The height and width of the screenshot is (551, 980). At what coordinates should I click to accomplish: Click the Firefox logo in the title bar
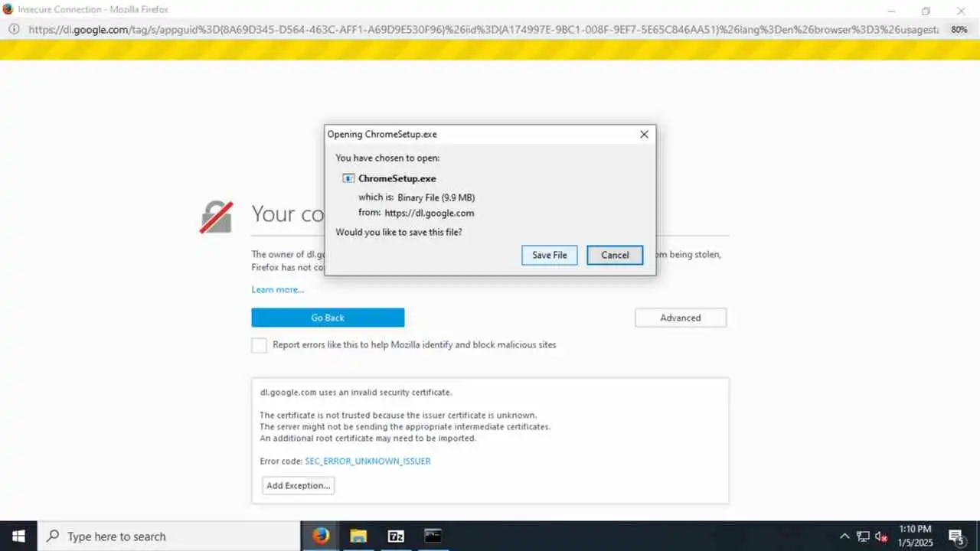coord(8,9)
